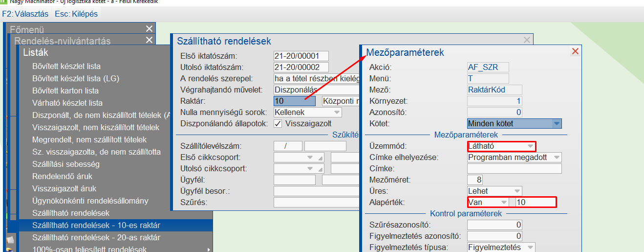Click the first Ügyfél field

pyautogui.click(x=295, y=180)
